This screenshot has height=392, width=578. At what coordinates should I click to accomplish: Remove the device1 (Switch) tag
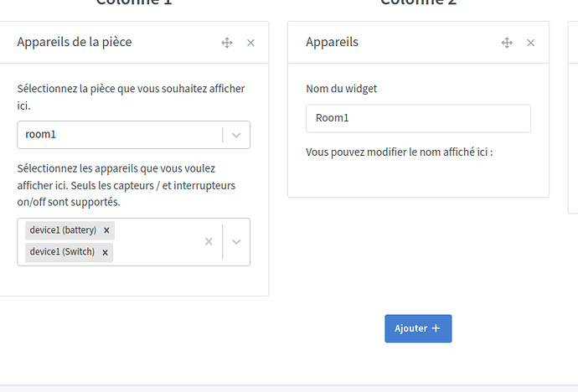point(105,252)
